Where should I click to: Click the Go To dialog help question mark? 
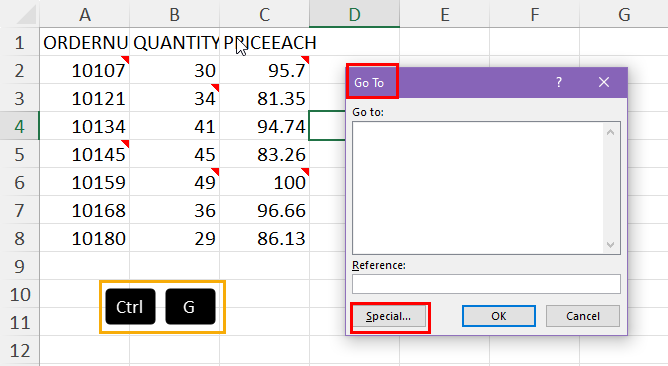pyautogui.click(x=559, y=82)
